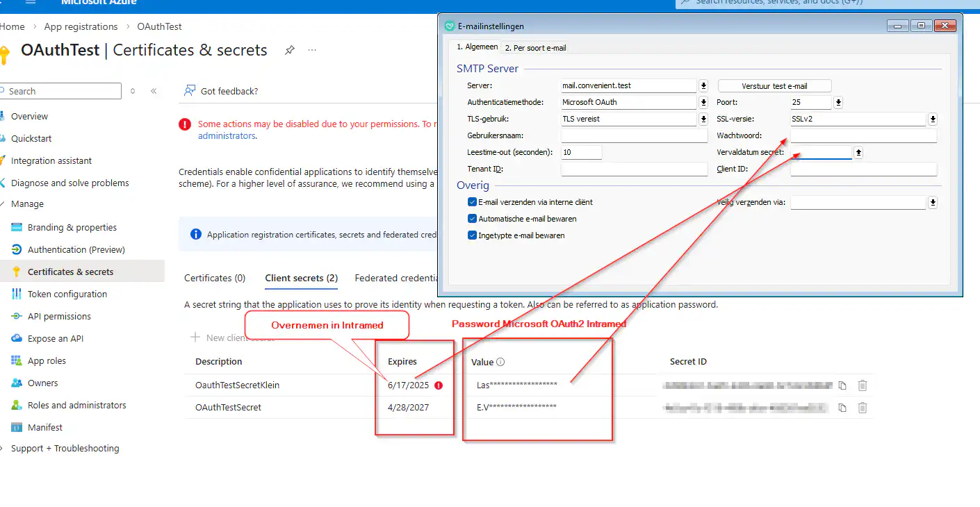
Task: Select the Certificates (0) tab
Action: pos(215,278)
